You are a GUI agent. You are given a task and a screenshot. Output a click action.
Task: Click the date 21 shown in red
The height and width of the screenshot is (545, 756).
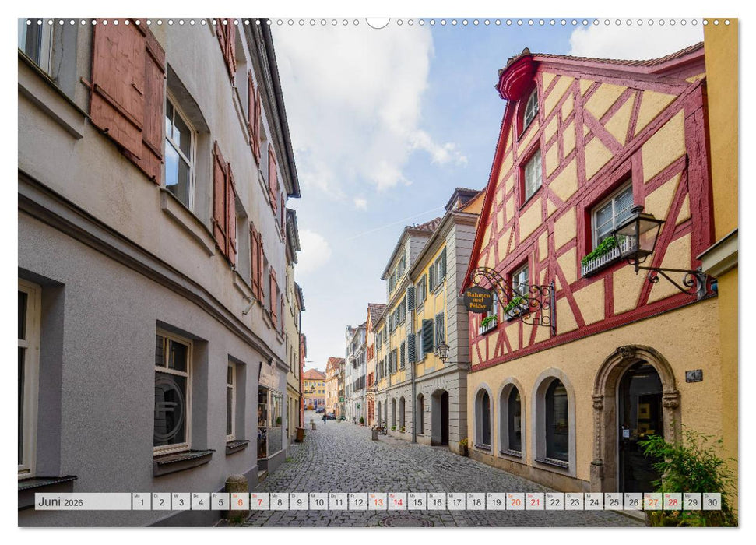(x=536, y=501)
